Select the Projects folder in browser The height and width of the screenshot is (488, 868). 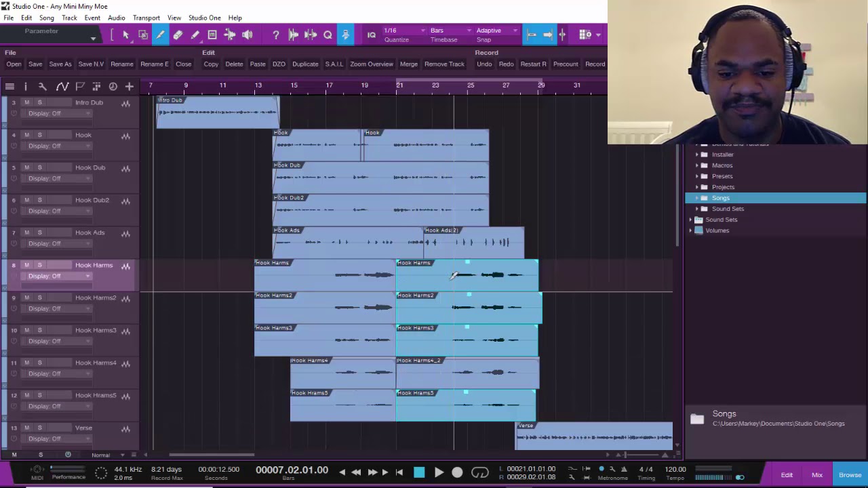pos(723,187)
